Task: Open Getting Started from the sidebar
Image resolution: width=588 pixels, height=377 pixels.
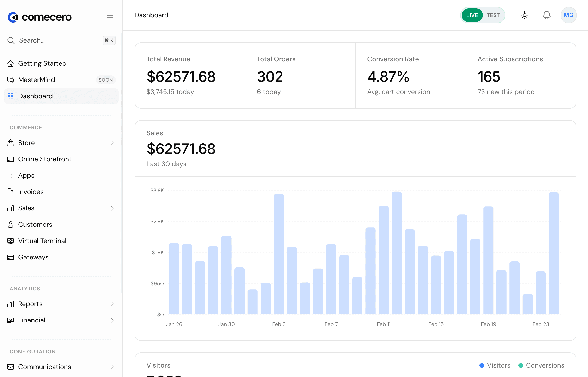Action: (x=42, y=63)
